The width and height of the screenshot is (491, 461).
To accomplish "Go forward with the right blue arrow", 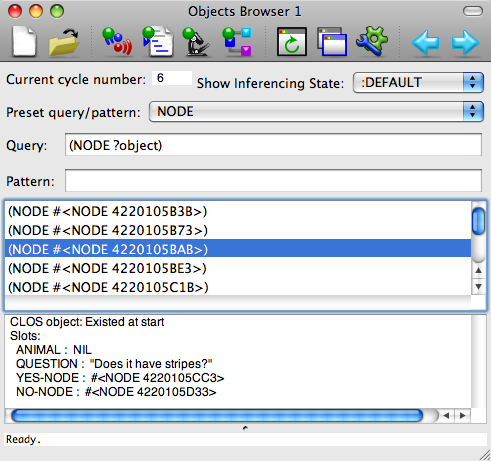I will coord(465,43).
